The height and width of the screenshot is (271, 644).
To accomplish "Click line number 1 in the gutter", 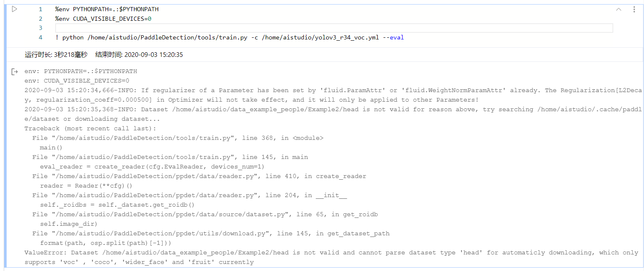I will coord(40,9).
